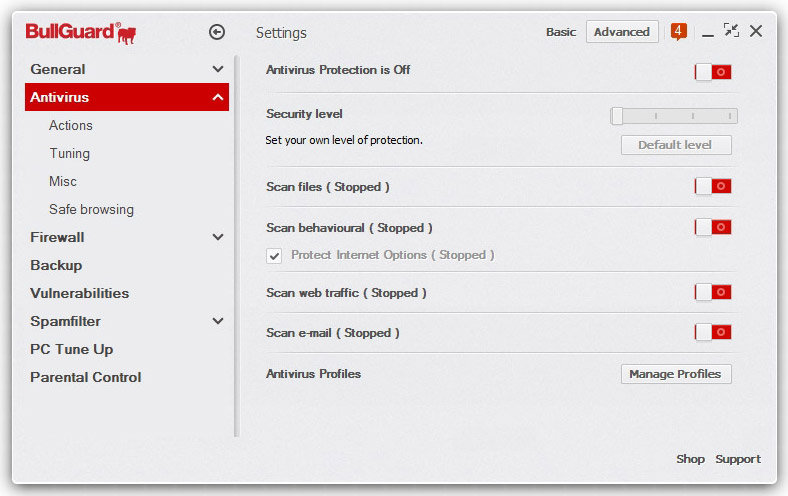The width and height of the screenshot is (788, 496).
Task: Minimize the BullGuard window
Action: click(x=708, y=32)
